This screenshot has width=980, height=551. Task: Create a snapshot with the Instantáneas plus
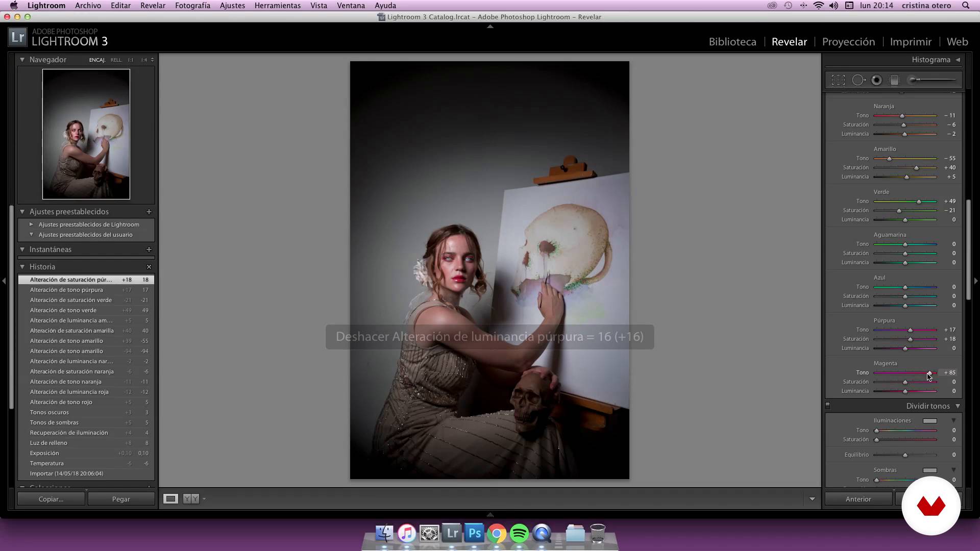point(149,249)
